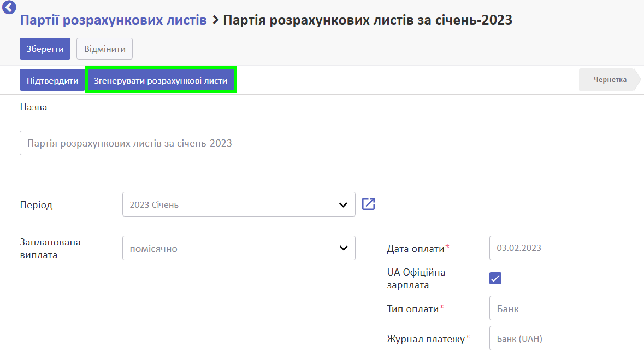Expand the Період dropdown showing 2023 Січень
The width and height of the screenshot is (644, 351).
(239, 204)
